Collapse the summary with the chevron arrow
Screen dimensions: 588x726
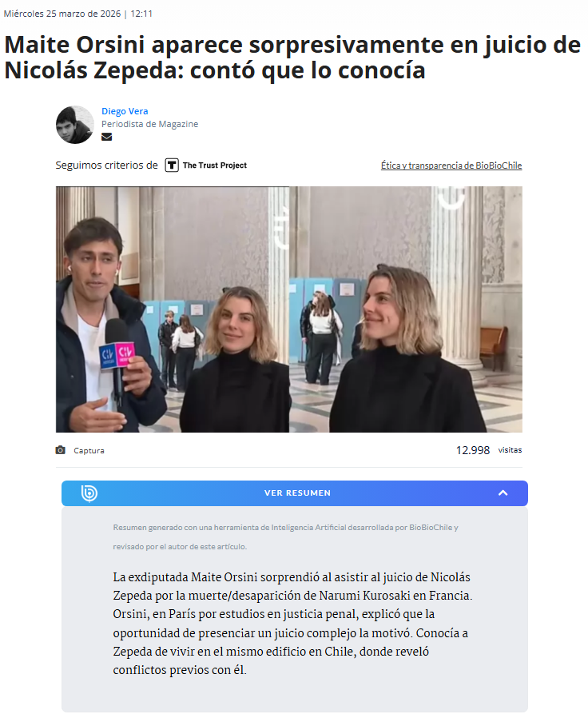[x=503, y=493]
